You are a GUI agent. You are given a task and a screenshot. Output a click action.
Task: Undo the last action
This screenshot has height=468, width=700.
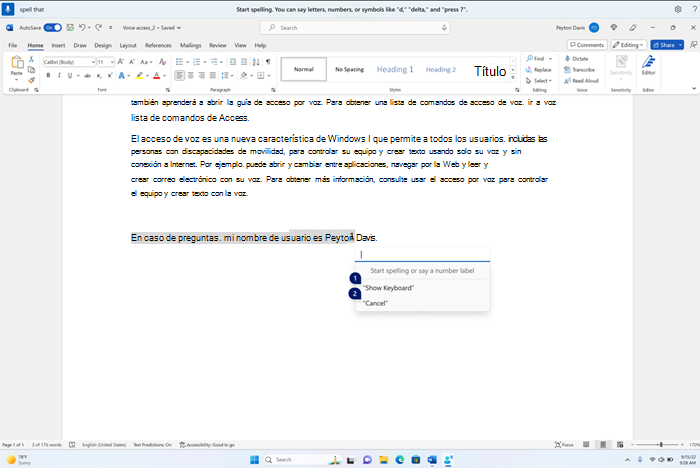tap(82, 28)
